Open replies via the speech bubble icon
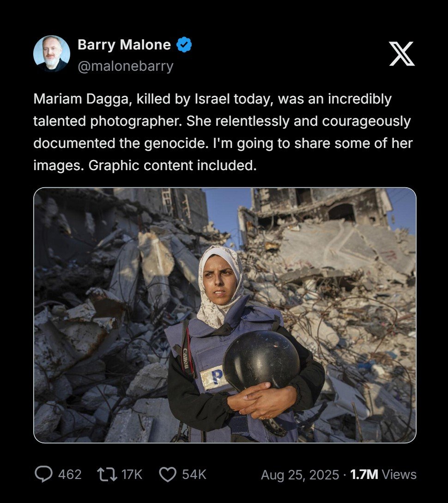This screenshot has height=503, width=448. [x=43, y=474]
